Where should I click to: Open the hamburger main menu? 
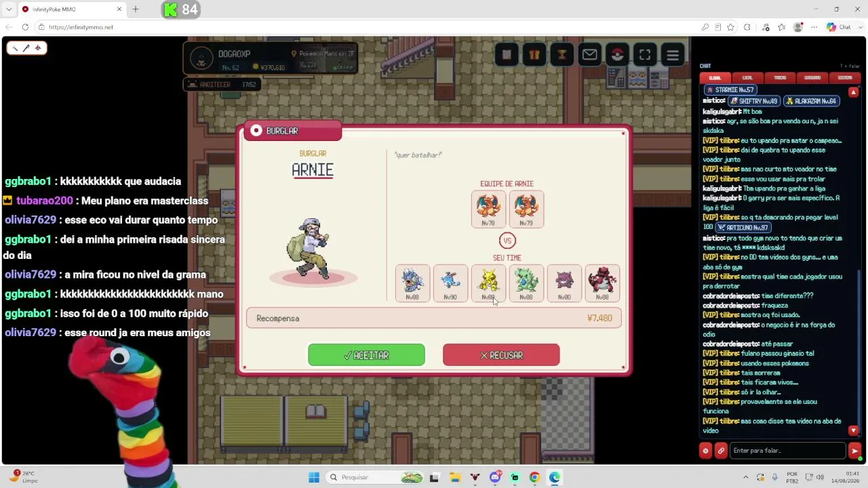point(673,55)
